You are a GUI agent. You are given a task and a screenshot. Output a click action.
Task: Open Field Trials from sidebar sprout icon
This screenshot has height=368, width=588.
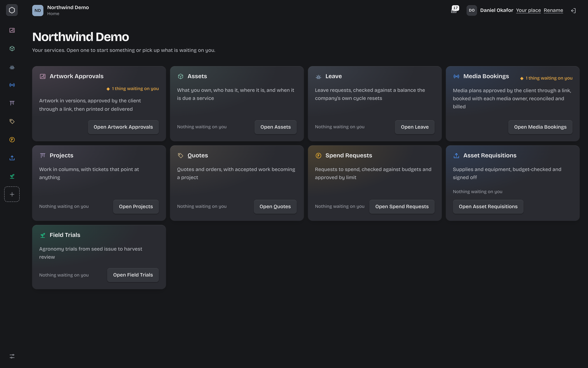pyautogui.click(x=12, y=176)
